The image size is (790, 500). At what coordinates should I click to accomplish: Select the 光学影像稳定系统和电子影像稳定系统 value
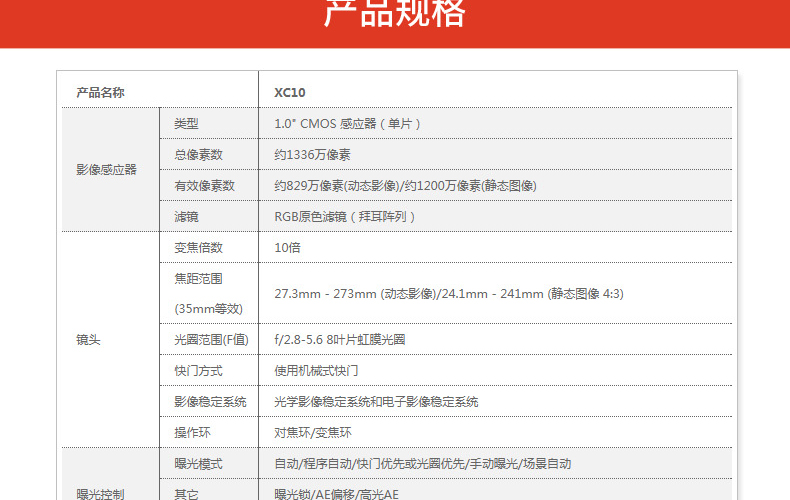[x=376, y=402]
